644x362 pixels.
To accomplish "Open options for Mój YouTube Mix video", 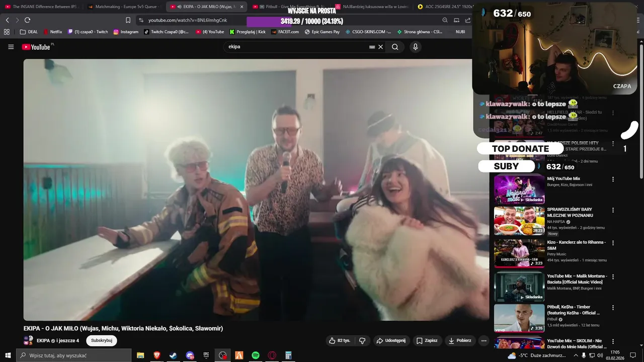I will pos(613,179).
